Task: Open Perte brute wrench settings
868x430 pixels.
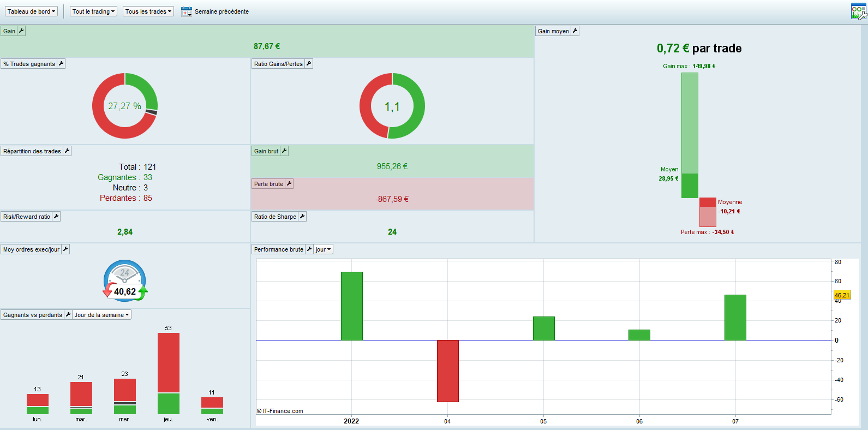Action: (x=289, y=184)
